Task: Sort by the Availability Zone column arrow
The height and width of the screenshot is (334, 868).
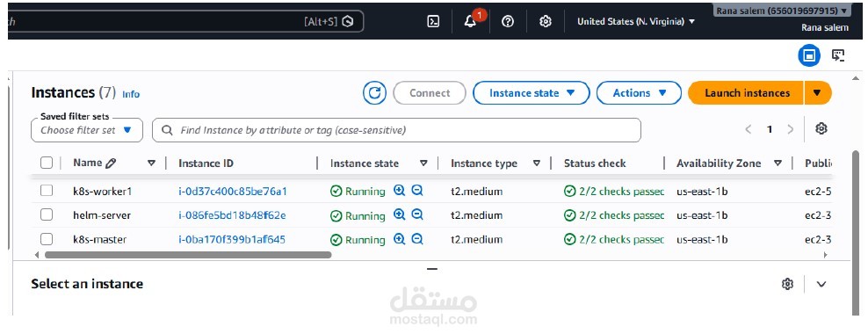Action: coord(778,163)
